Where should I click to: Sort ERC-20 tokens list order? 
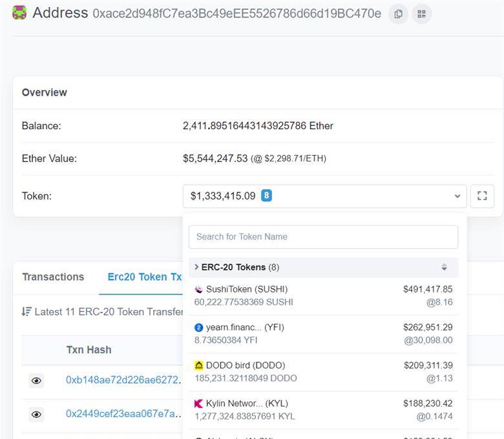(444, 267)
